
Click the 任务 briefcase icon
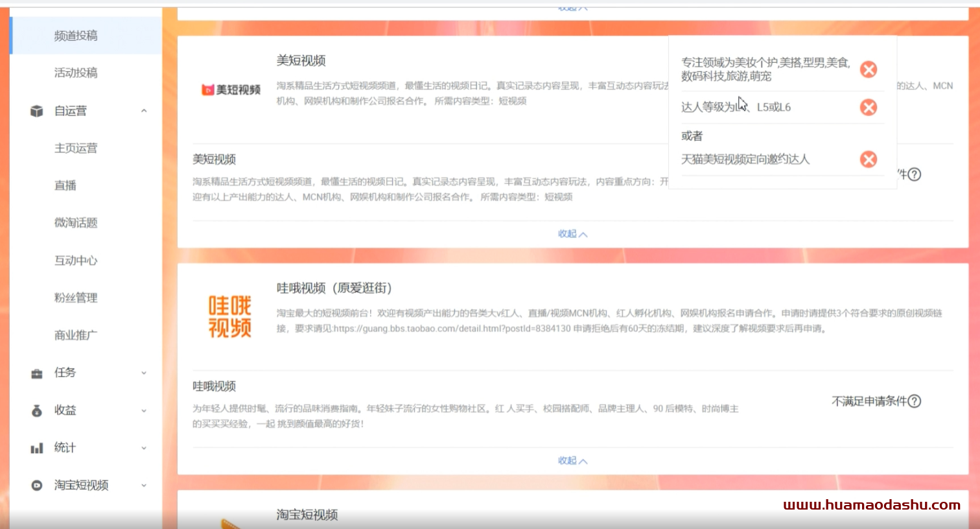[37, 373]
